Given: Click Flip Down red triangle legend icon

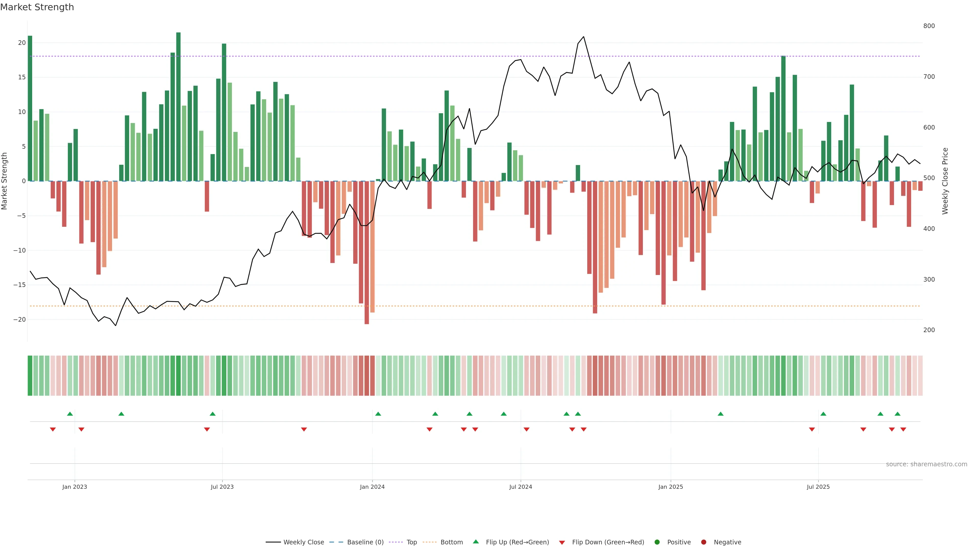Looking at the screenshot, I should tap(562, 543).
